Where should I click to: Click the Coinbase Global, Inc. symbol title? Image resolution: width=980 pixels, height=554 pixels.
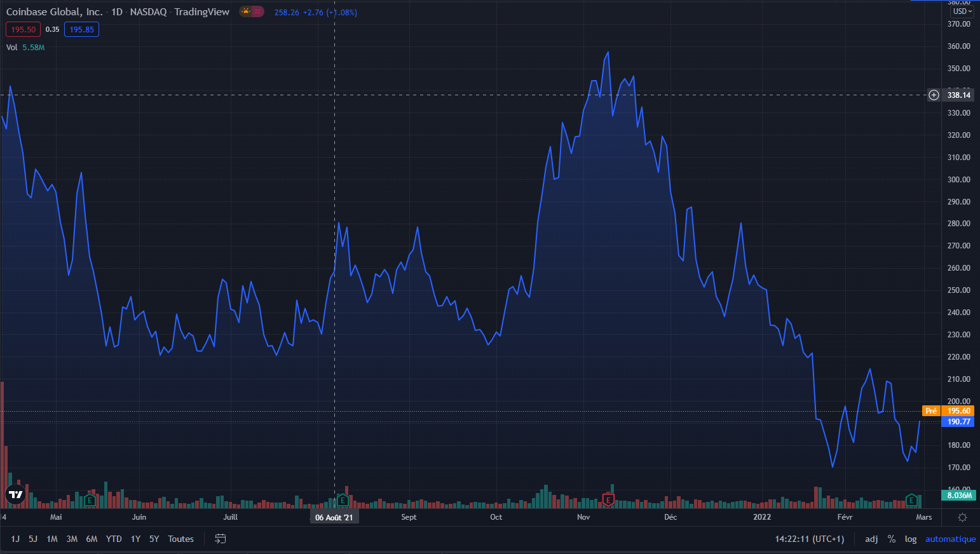54,11
